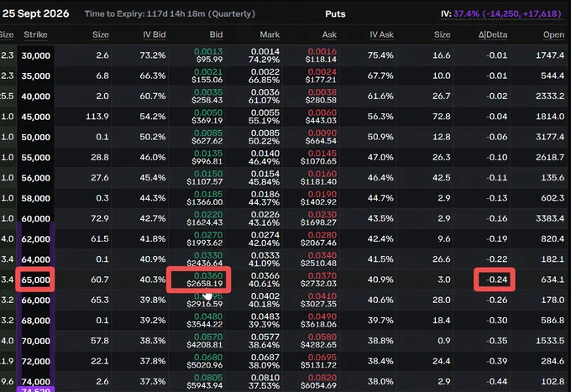Image resolution: width=571 pixels, height=392 pixels.
Task: Click the 73.2% IV Bid value
Action: (x=153, y=55)
